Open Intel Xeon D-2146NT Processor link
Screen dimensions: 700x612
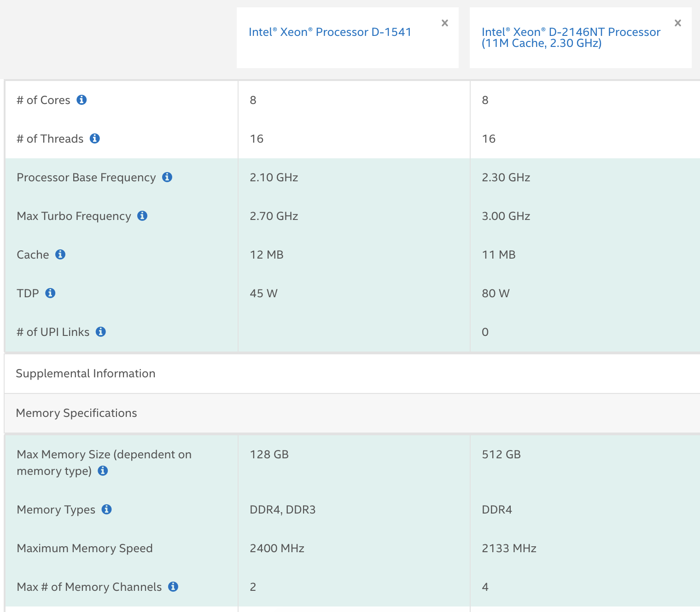(x=571, y=37)
